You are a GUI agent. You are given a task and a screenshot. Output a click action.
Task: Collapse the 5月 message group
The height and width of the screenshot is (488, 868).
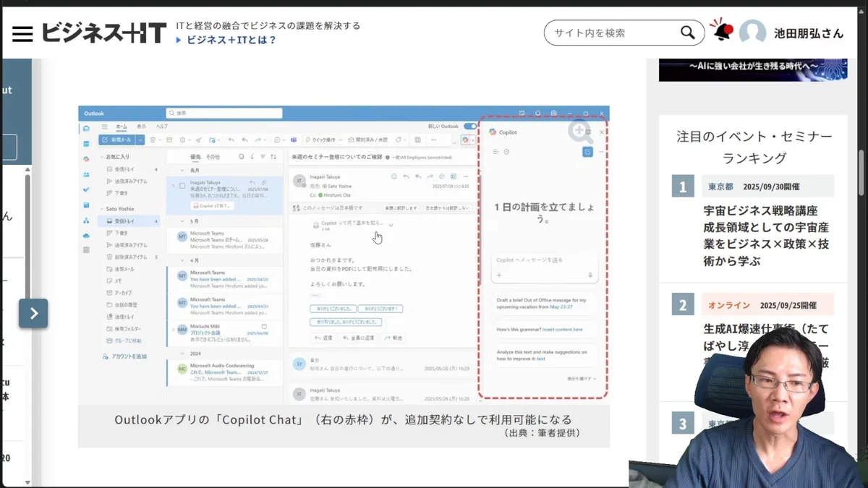pos(182,221)
